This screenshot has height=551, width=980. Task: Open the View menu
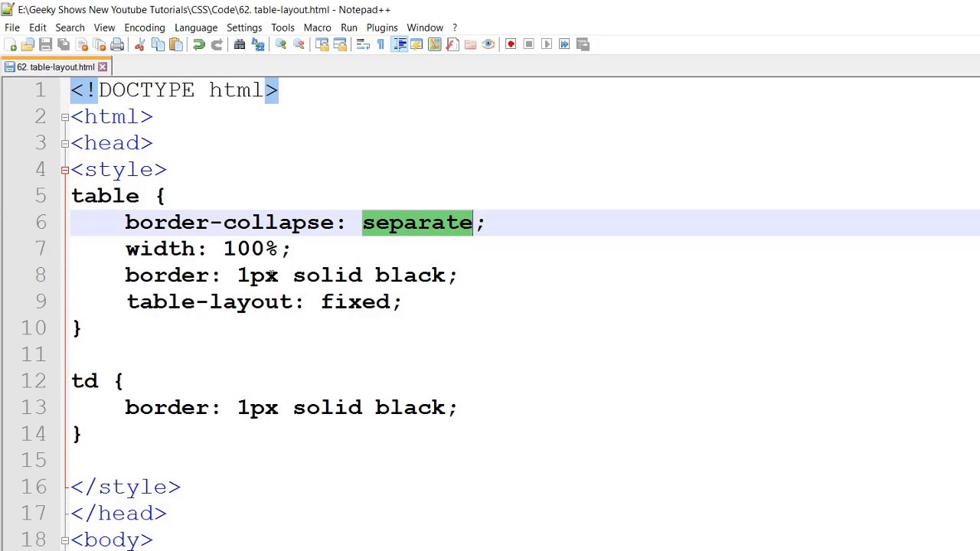[x=104, y=28]
